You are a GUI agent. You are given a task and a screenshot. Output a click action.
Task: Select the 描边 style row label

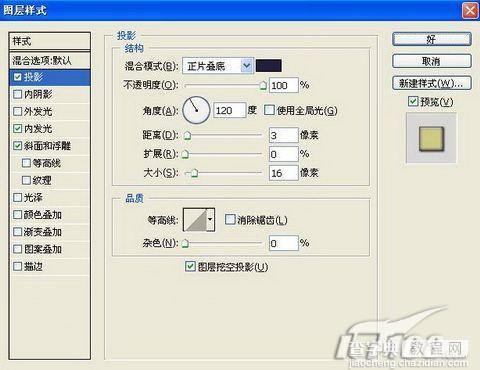click(x=33, y=266)
